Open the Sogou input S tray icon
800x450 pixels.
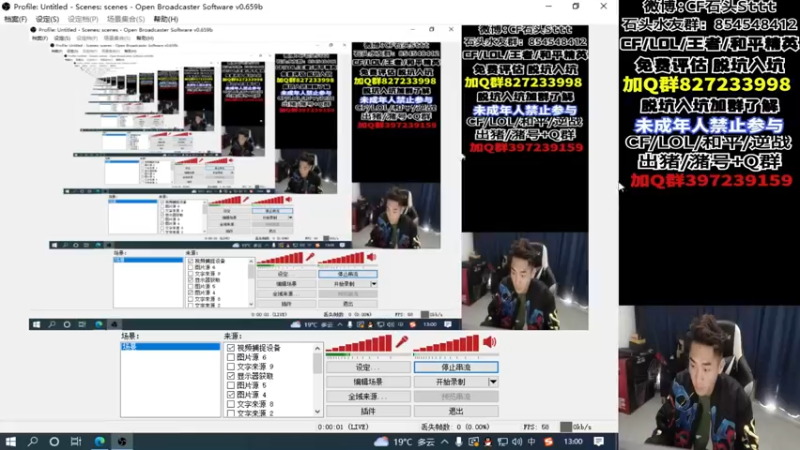(x=548, y=441)
